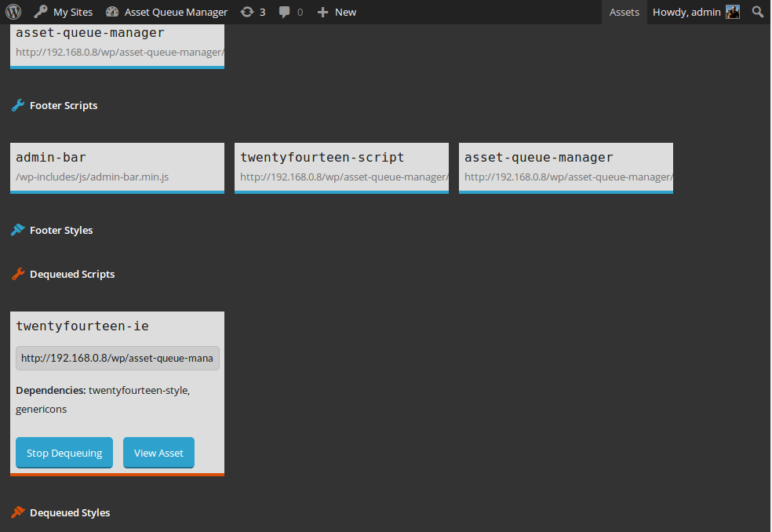Toggle the Assets panel tab
This screenshot has height=532, width=772.
point(624,12)
